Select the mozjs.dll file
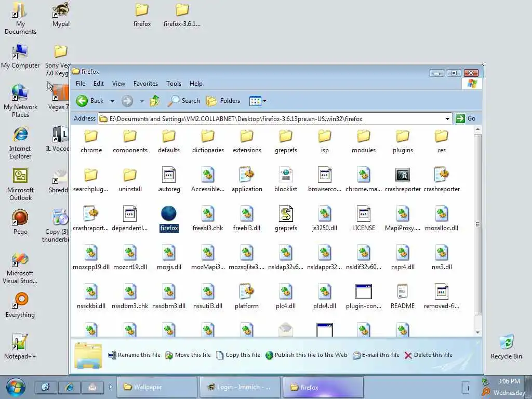Viewport: 532px width, 399px height. [x=169, y=258]
